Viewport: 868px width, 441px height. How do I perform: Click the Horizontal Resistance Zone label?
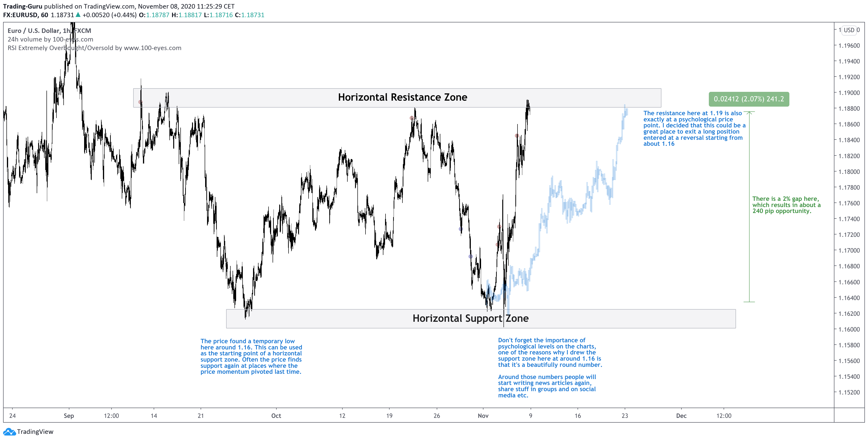click(402, 97)
